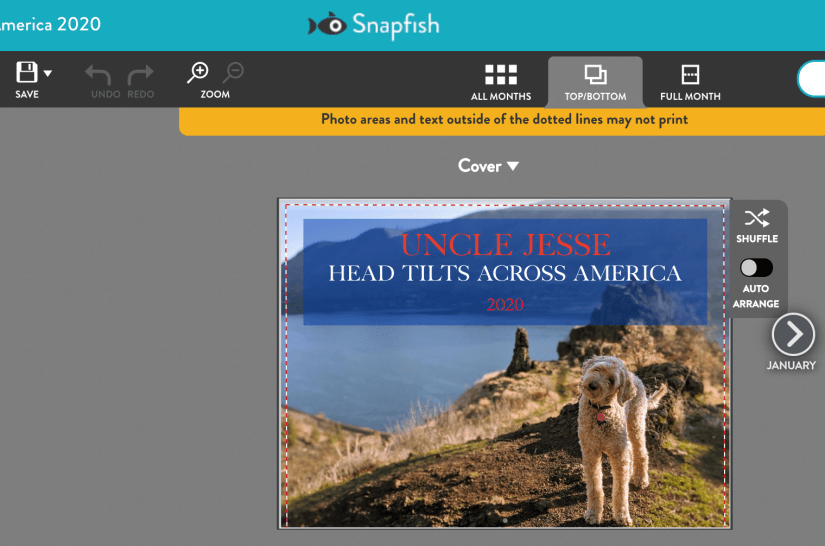Select the red UNCLE JESSE title text

tap(505, 244)
